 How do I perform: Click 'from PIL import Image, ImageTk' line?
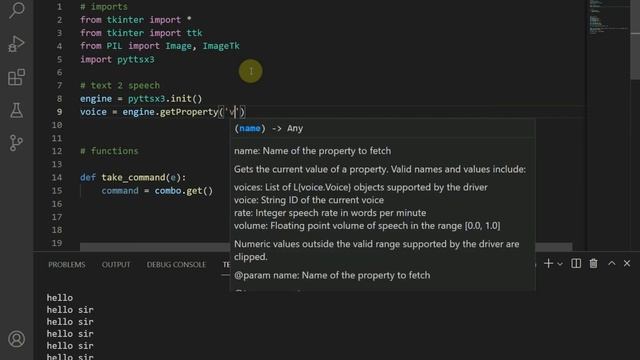pyautogui.click(x=160, y=46)
